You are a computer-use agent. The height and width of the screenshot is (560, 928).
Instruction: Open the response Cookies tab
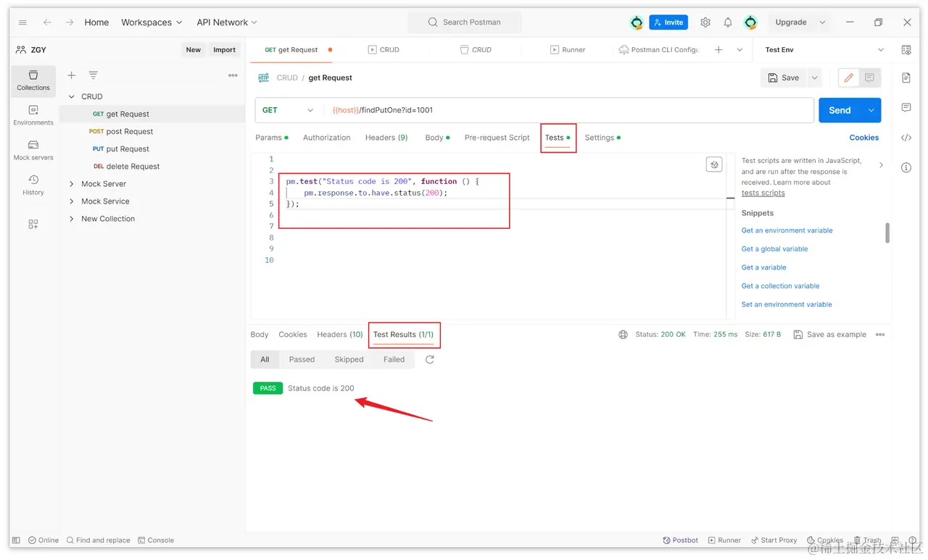pos(293,335)
